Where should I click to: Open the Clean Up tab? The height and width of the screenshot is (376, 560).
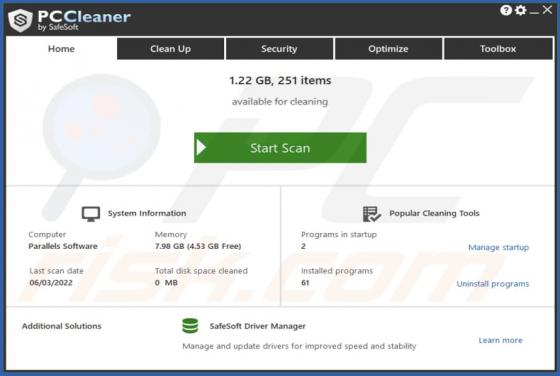tap(170, 49)
